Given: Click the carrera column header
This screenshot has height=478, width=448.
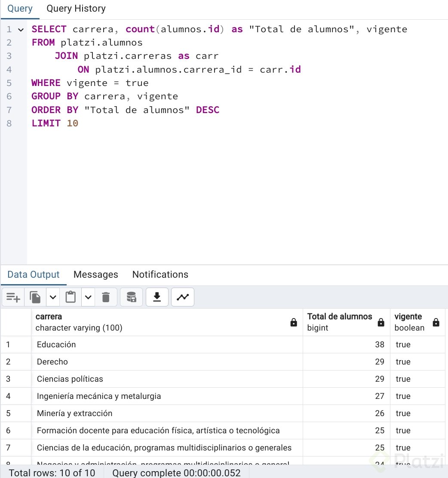Looking at the screenshot, I should click(x=167, y=322).
